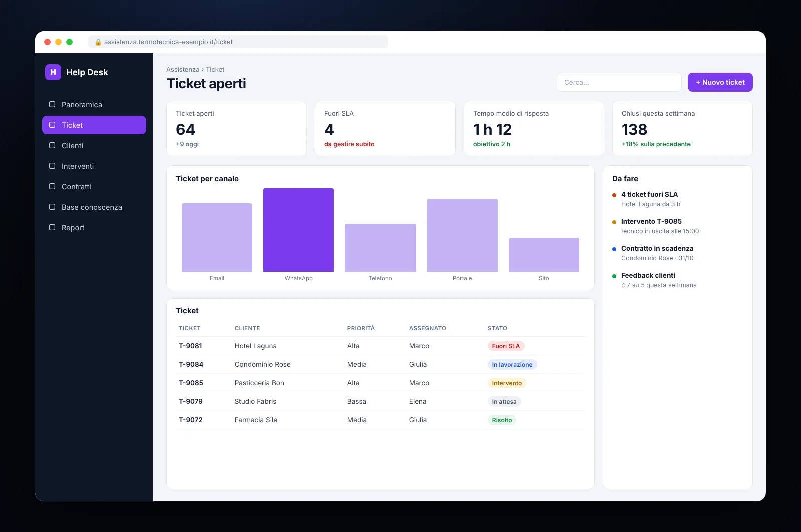The image size is (801, 532).
Task: Click the Risolto status badge
Action: (502, 420)
